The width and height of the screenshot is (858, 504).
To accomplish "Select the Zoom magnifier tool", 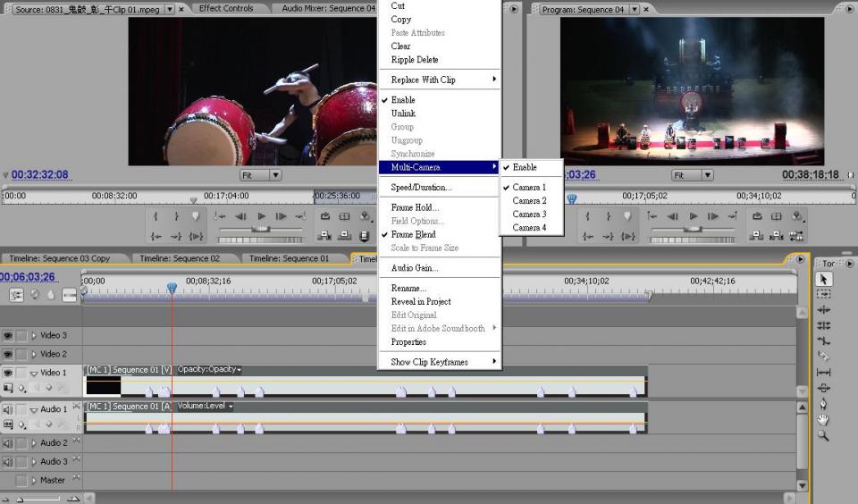I will pos(824,436).
